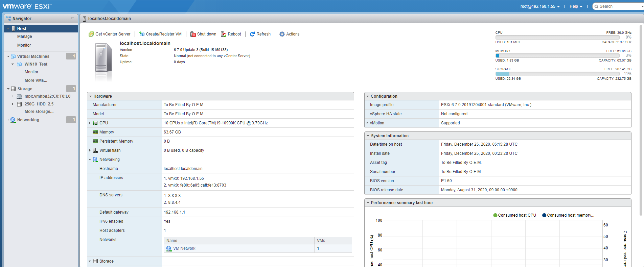Sort the networks table by VMs header
This screenshot has width=644, height=267.
point(333,241)
